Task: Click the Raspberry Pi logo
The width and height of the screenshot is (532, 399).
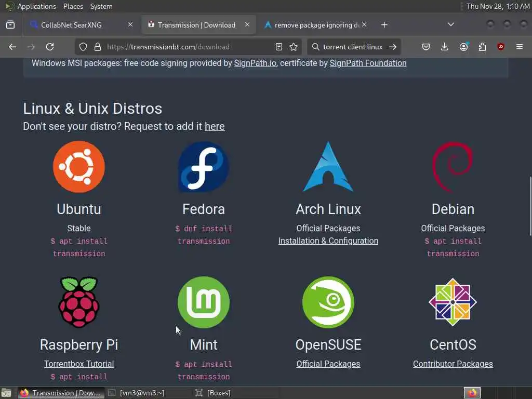Action: tap(79, 302)
